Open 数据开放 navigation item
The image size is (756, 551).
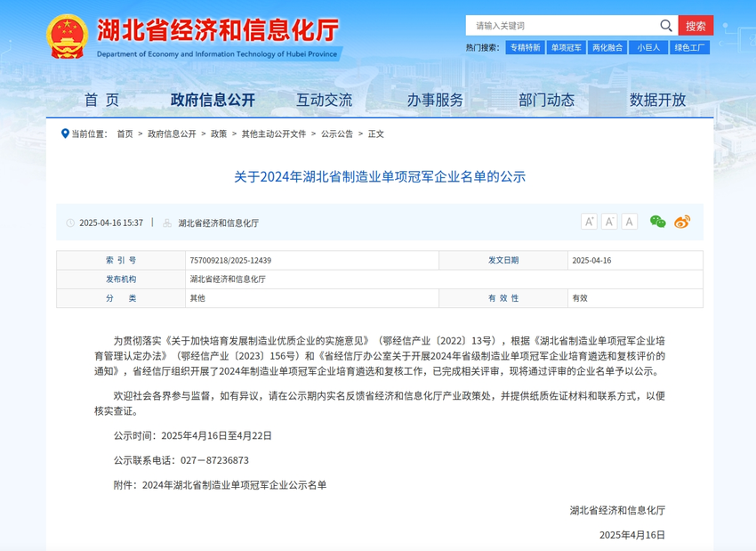[x=657, y=100]
